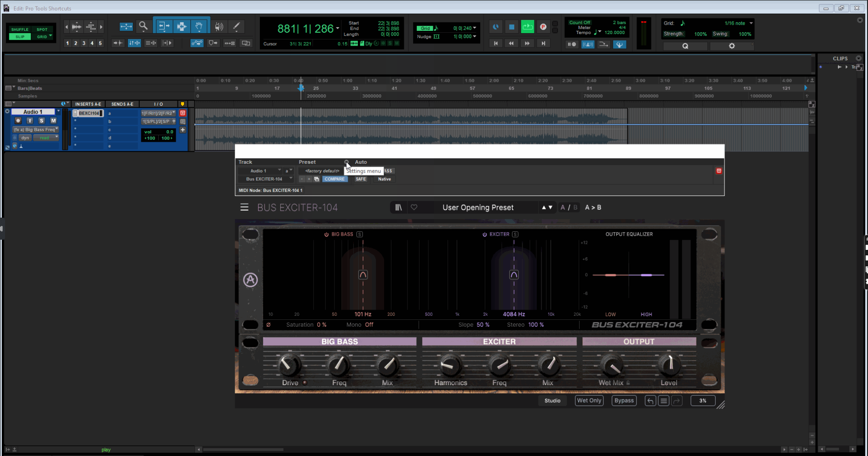
Task: Open the Nudge value dropdown
Action: [x=475, y=36]
